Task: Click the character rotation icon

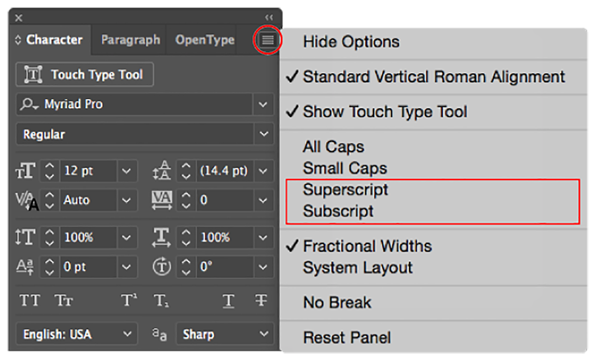Action: (161, 267)
